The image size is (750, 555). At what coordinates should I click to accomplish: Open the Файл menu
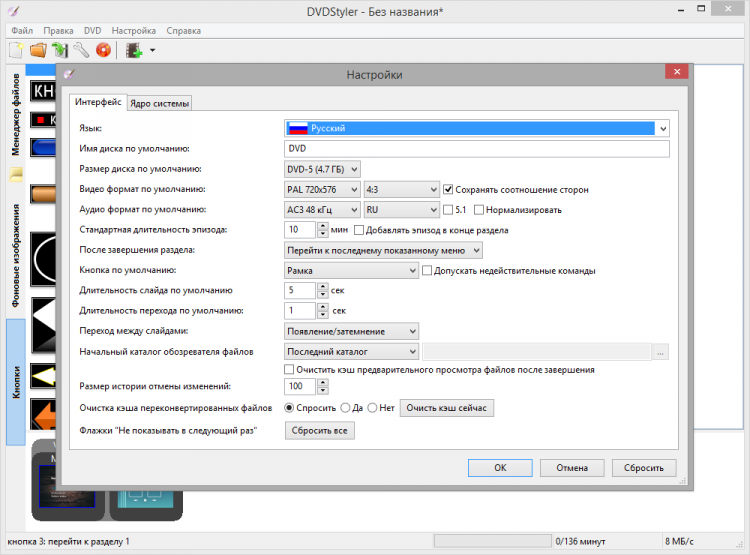click(x=22, y=31)
